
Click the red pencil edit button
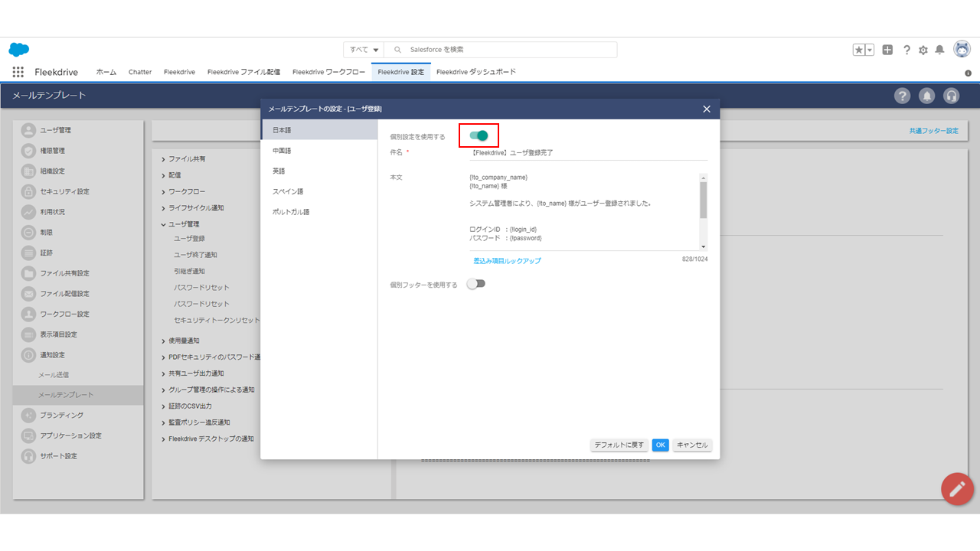click(x=957, y=489)
